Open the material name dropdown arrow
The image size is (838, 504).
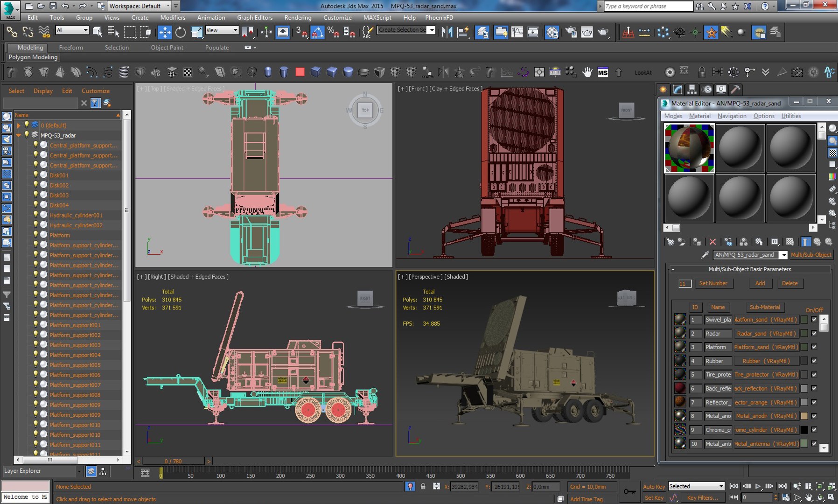pos(784,255)
